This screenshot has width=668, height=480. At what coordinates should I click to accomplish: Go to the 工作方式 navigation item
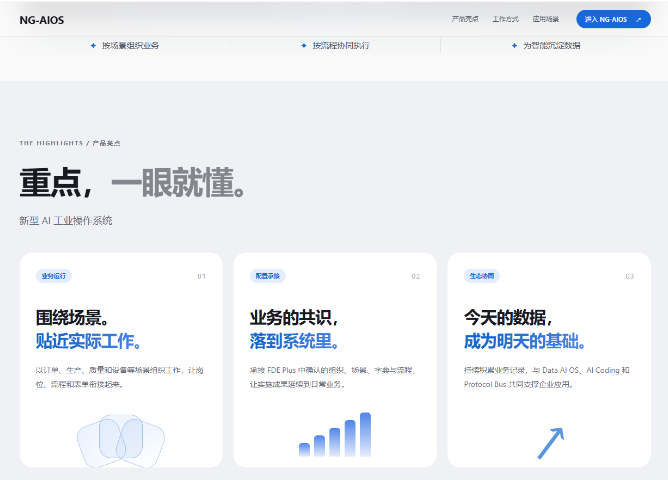(505, 19)
